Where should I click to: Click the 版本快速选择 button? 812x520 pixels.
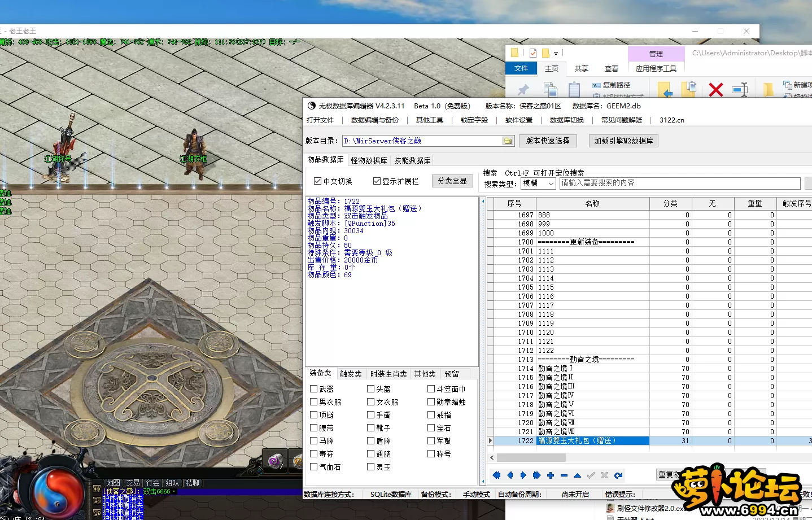click(x=548, y=141)
